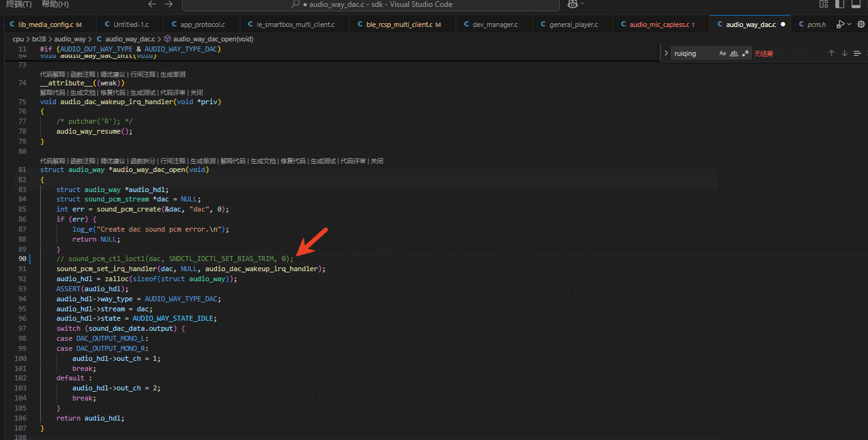Switch to the app_protocol.c tab
Image resolution: width=868 pixels, height=440 pixels.
(x=201, y=24)
